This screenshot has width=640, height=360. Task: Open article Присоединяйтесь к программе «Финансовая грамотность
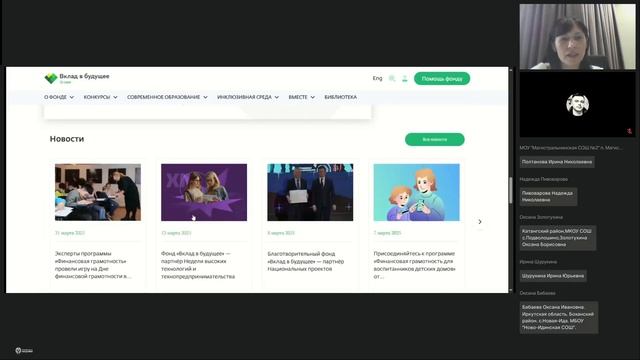pyautogui.click(x=414, y=265)
